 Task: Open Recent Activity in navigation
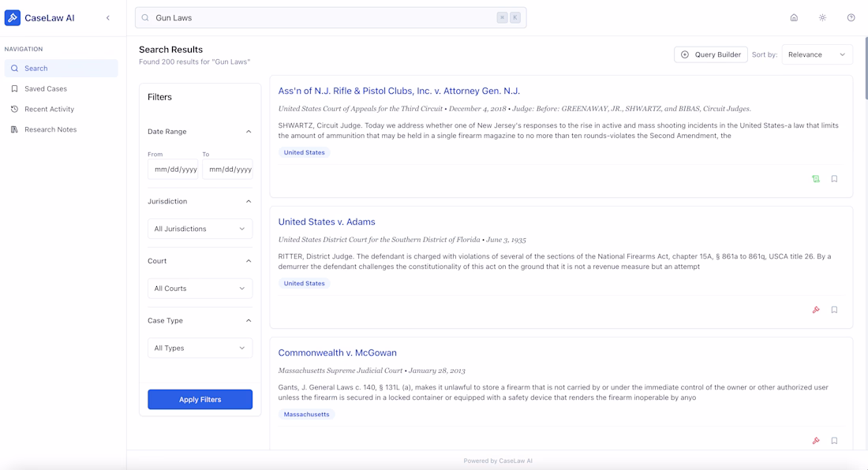coord(49,109)
